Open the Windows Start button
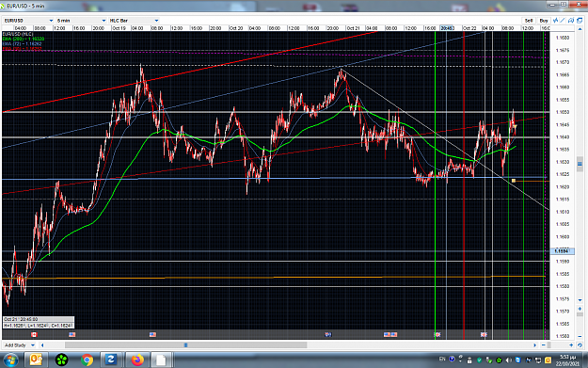This screenshot has width=588, height=368. (x=10, y=360)
